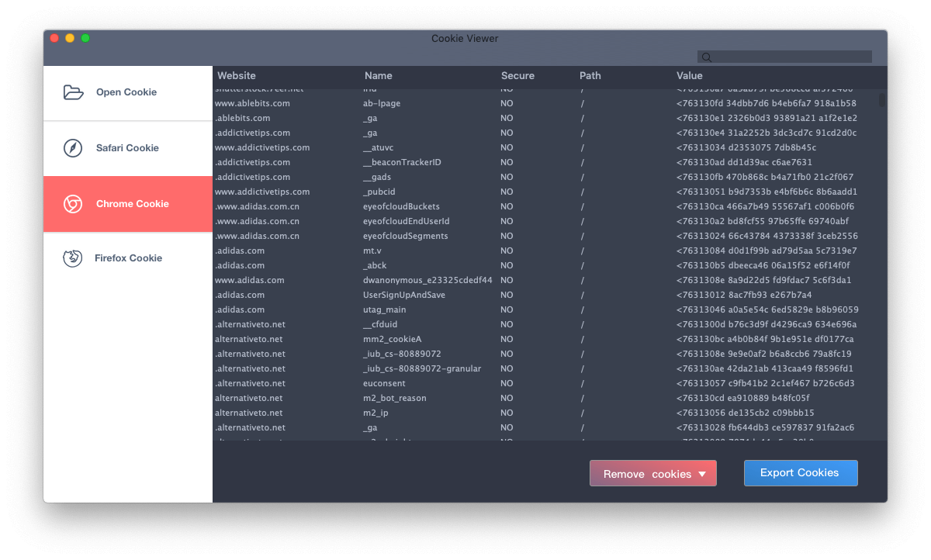The width and height of the screenshot is (931, 560).
Task: Click the Chrome logo icon
Action: click(x=73, y=204)
